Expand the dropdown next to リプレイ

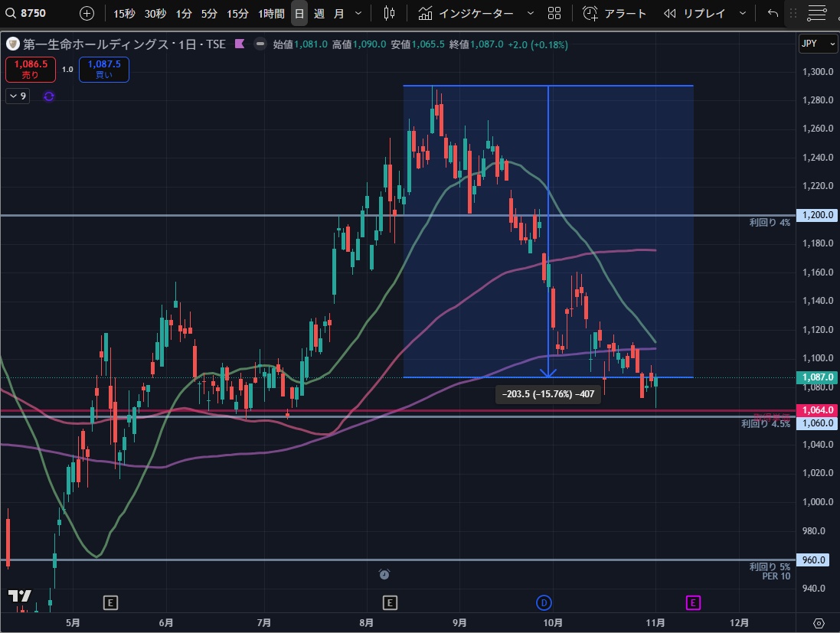pyautogui.click(x=743, y=13)
